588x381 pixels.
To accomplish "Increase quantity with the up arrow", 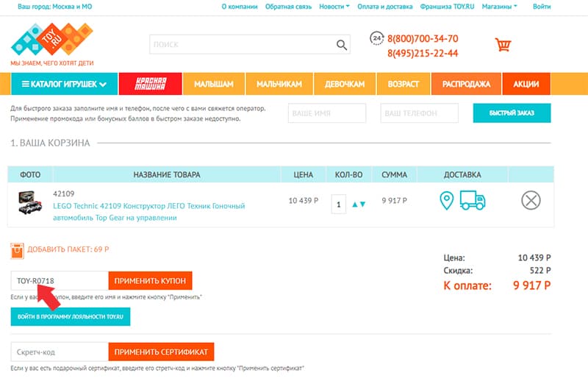I will (354, 204).
